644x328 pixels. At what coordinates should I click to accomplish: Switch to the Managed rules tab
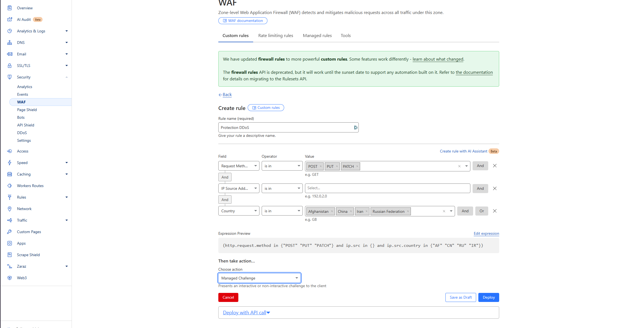317,36
